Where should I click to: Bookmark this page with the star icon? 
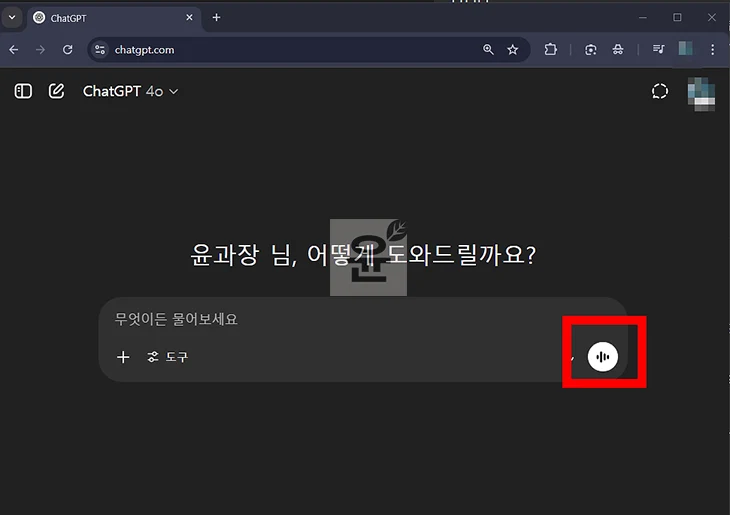513,49
